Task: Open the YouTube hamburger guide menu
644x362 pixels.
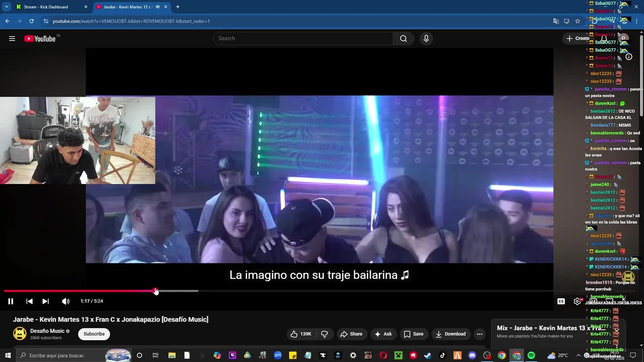Action: click(12, 39)
